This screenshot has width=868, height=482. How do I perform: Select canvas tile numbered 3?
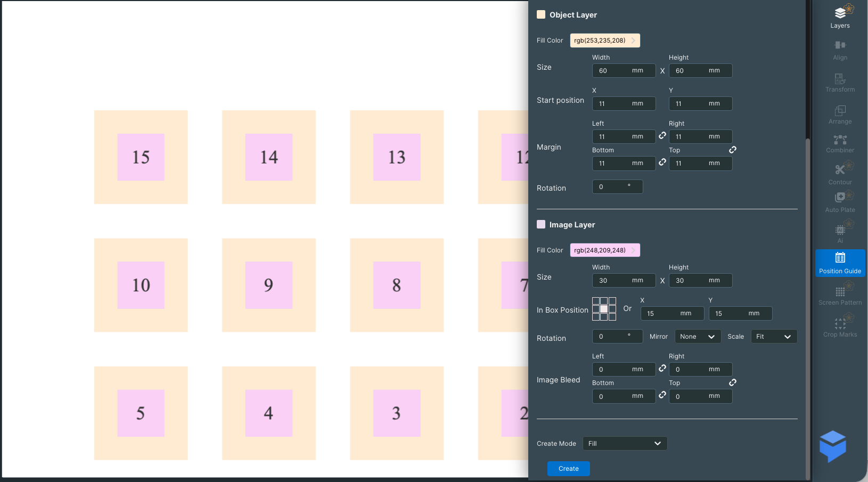397,413
